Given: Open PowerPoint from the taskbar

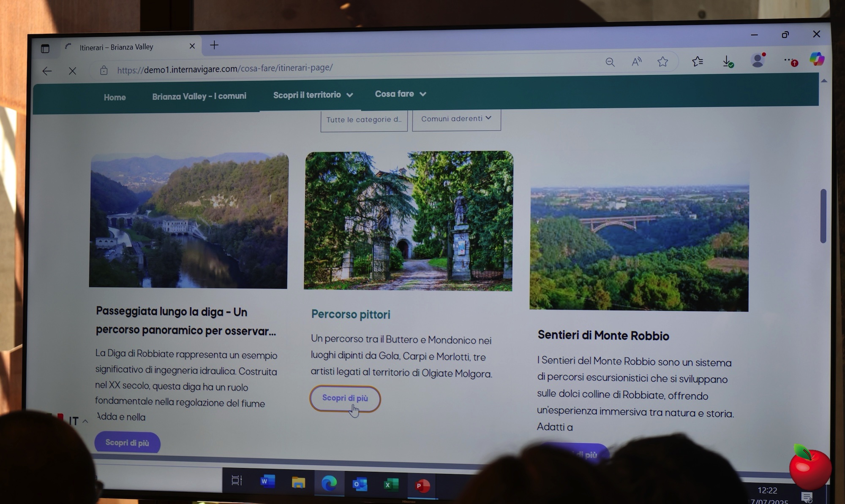Looking at the screenshot, I should [x=422, y=485].
